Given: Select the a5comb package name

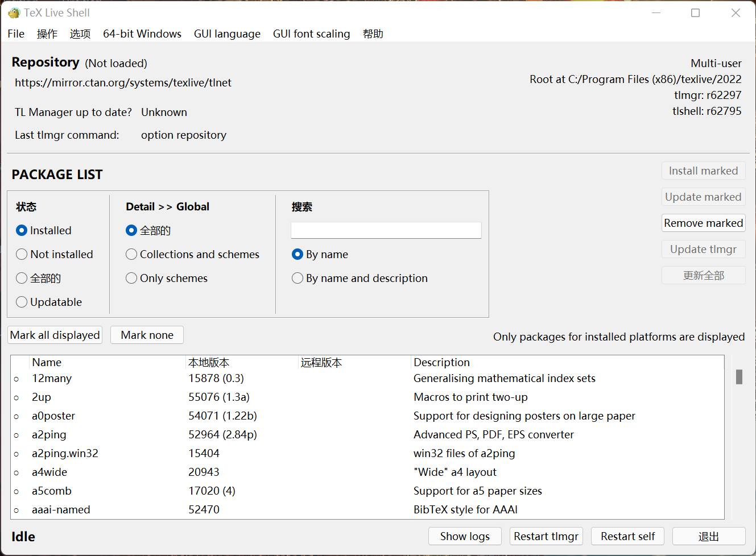Looking at the screenshot, I should 52,491.
